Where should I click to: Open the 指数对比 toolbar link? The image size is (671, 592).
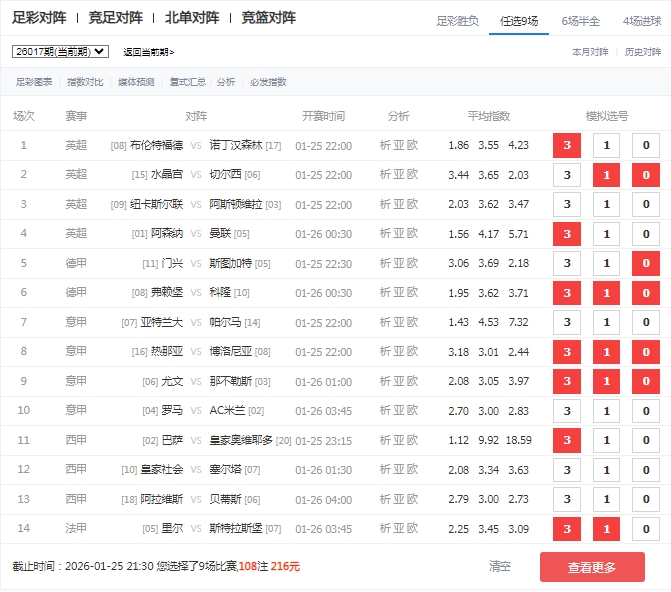(84, 82)
